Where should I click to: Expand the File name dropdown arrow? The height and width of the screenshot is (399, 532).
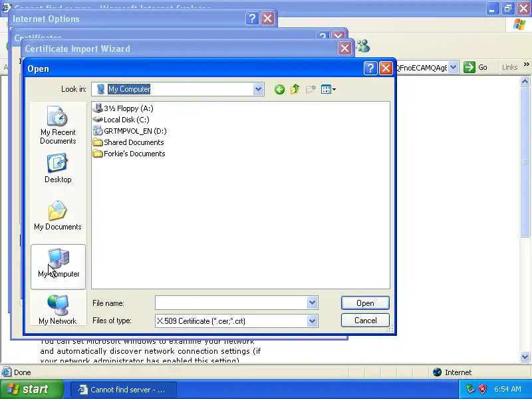coord(312,303)
